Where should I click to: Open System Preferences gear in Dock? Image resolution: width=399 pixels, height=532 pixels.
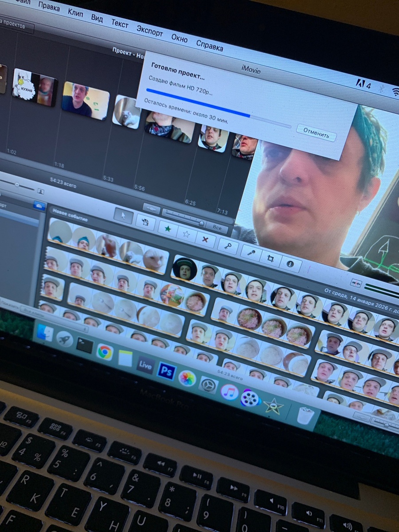(208, 385)
